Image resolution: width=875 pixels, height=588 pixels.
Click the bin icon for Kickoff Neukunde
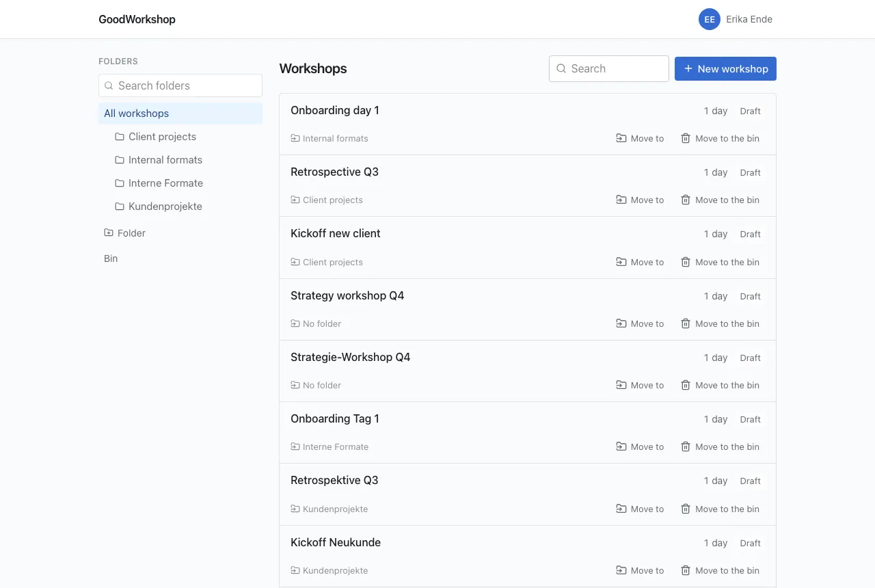point(686,570)
